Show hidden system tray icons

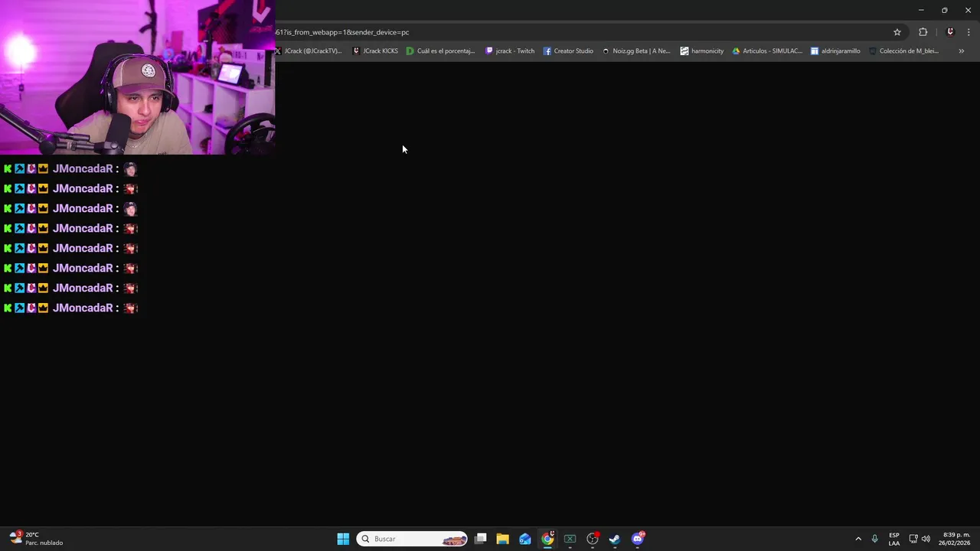[858, 539]
